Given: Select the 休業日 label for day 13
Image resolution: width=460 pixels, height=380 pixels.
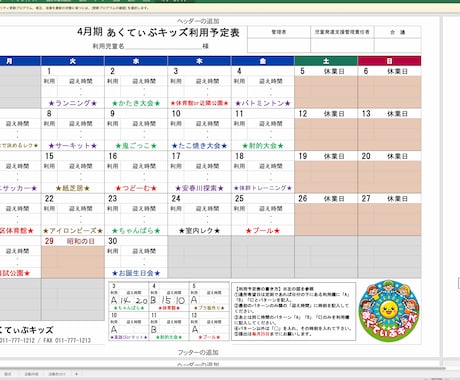Looking at the screenshot, I should (397, 114).
